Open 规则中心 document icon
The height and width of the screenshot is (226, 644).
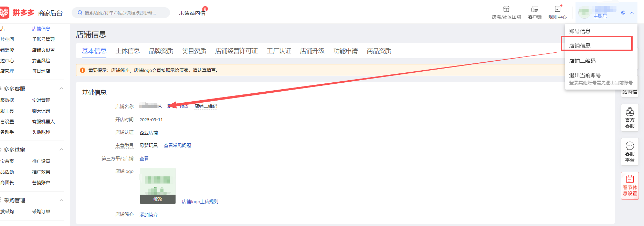(557, 9)
